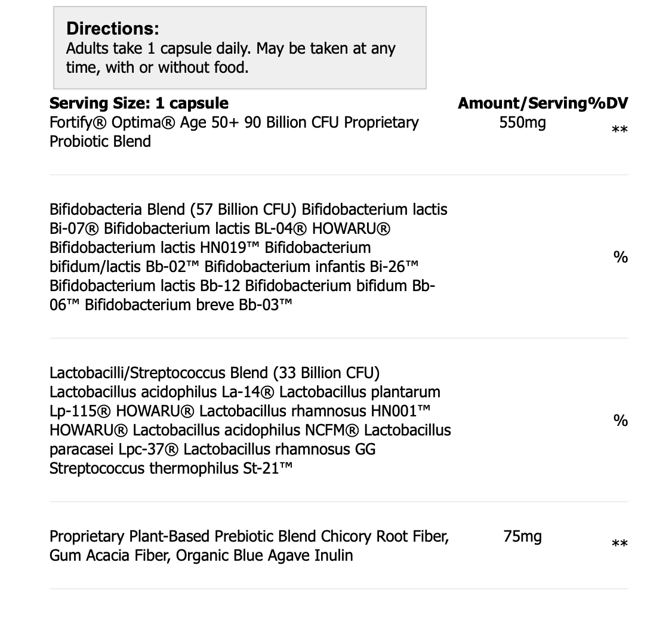Click the double asterisk beside 75mg
This screenshot has height=618, width=672.
619,544
